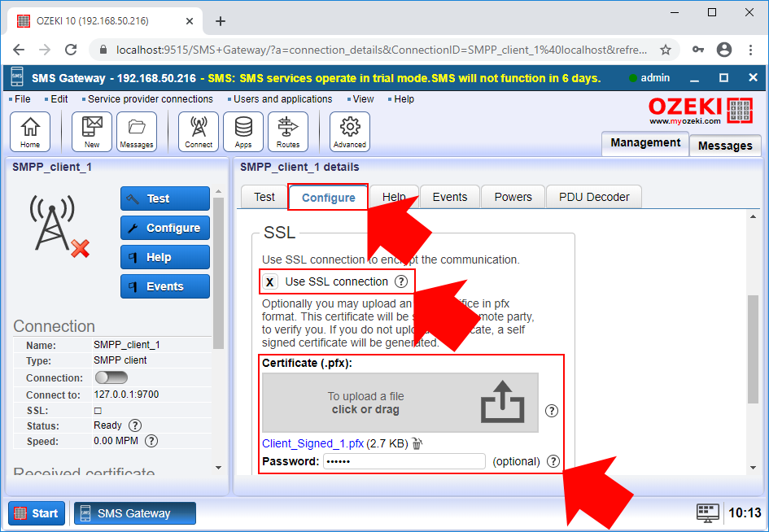Switch to the Test tab
This screenshot has height=532, width=769.
pos(264,197)
